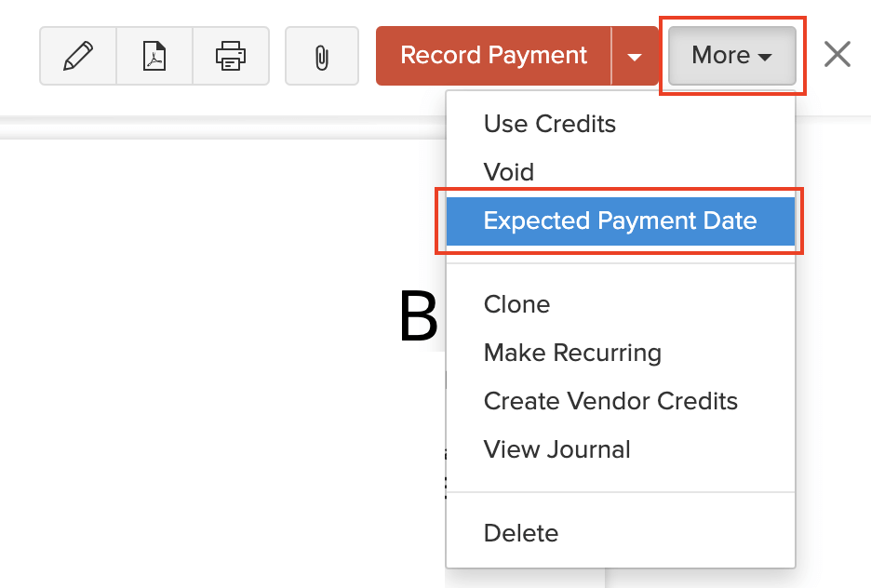Choose Make Recurring option
The width and height of the screenshot is (871, 588).
click(x=572, y=353)
